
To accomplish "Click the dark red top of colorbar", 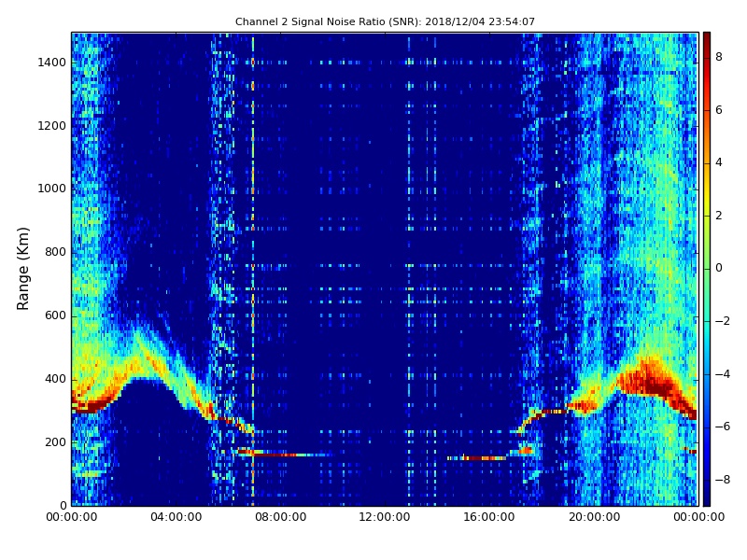I will coord(706,37).
